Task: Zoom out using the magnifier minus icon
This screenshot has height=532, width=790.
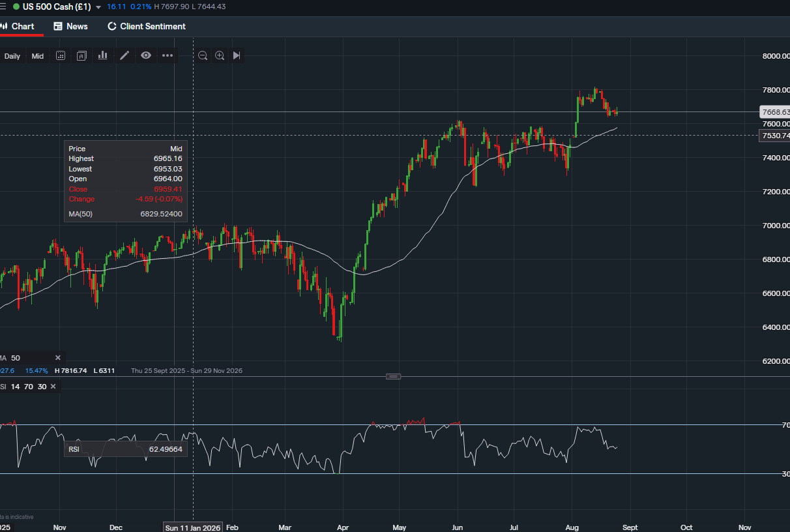Action: [x=203, y=55]
